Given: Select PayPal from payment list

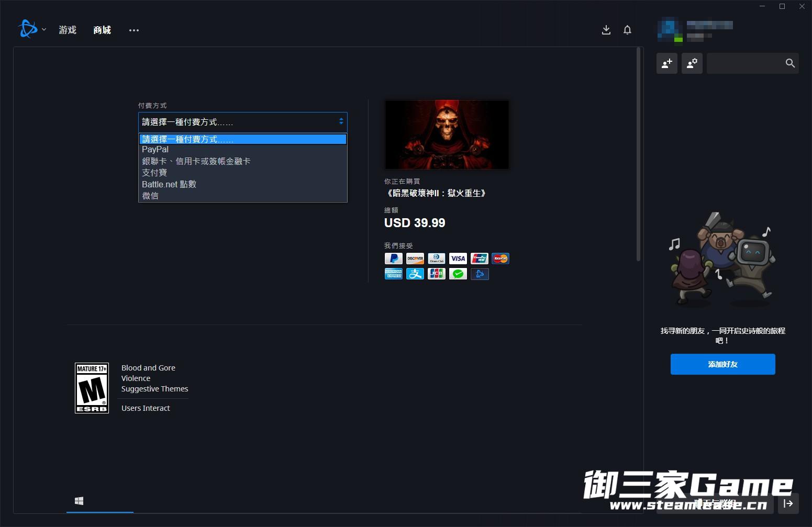Looking at the screenshot, I should pos(155,150).
